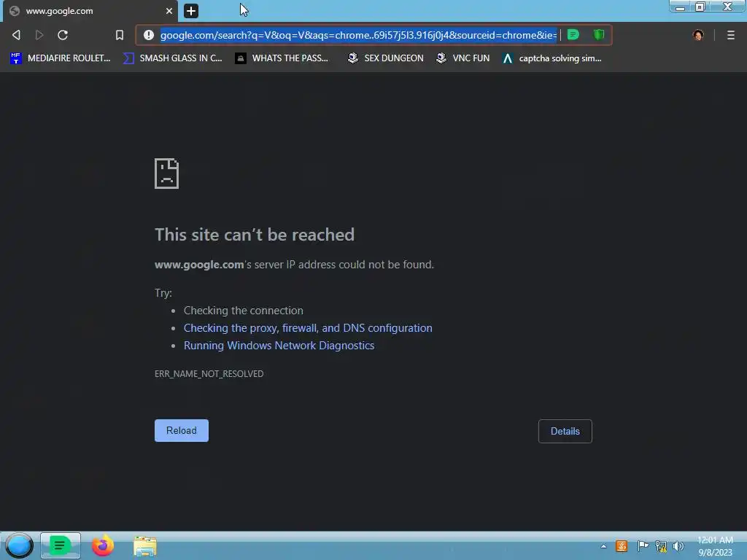Launch Firefox from the taskbar
747x560 pixels.
[102, 545]
